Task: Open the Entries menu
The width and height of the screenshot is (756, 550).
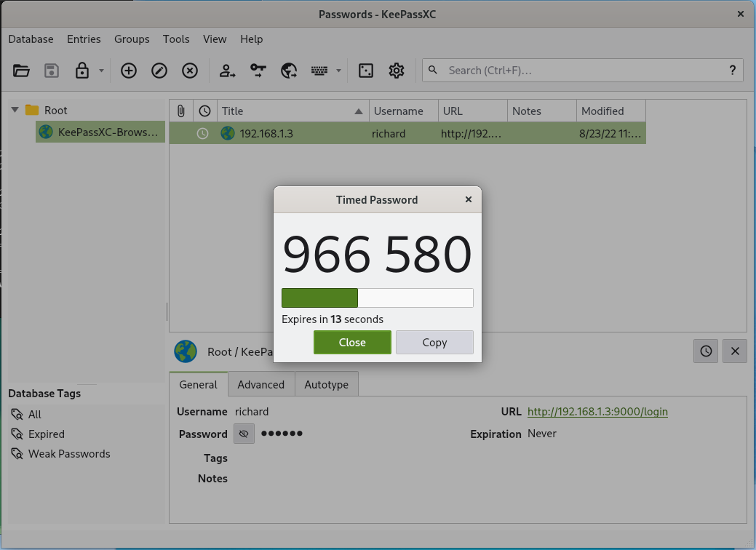Action: 84,39
